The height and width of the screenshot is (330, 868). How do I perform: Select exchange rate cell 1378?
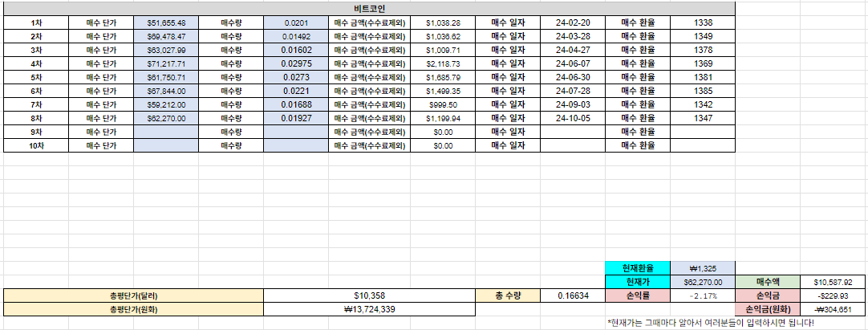703,51
